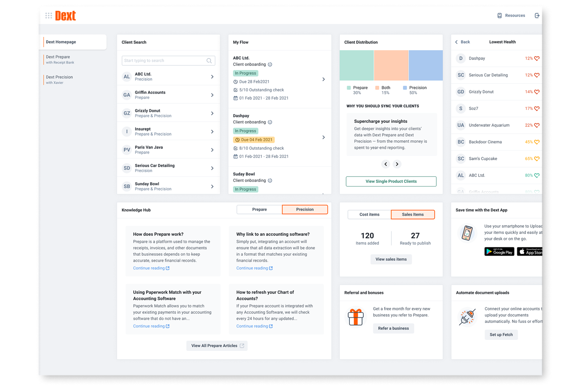Image resolution: width=588 pixels, height=392 pixels.
Task: Select the Sales Items toggle
Action: pos(413,214)
